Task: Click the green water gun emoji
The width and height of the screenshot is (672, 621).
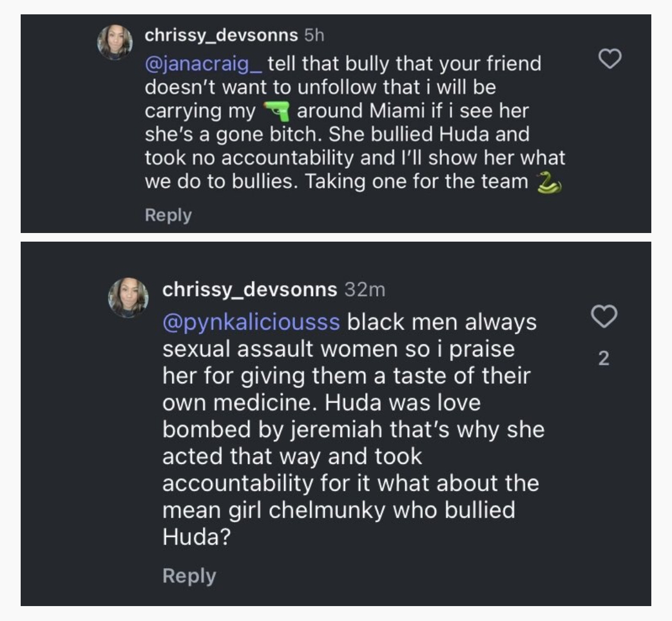Action: tap(276, 111)
